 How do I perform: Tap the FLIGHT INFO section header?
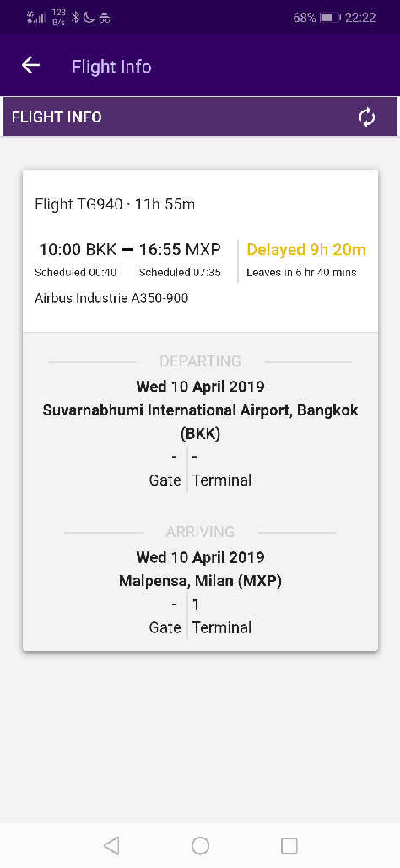57,117
